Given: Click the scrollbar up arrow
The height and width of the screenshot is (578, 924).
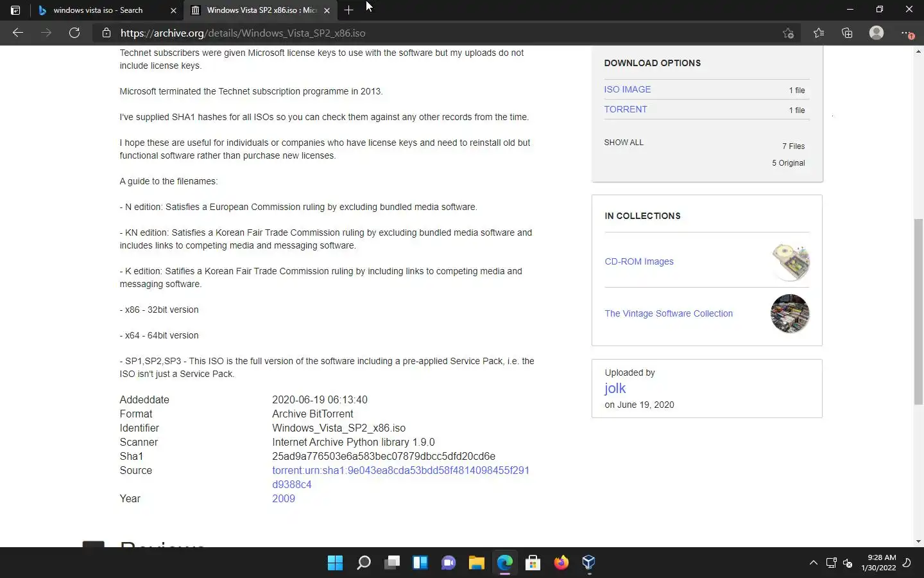Looking at the screenshot, I should [918, 51].
